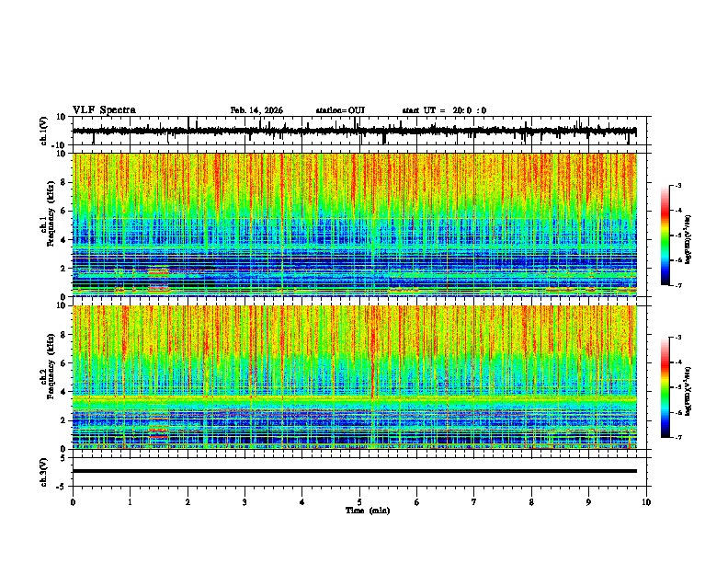728x563 pixels.
Task: Click the "-7" label on ch.1 colorbar
Action: 678,285
